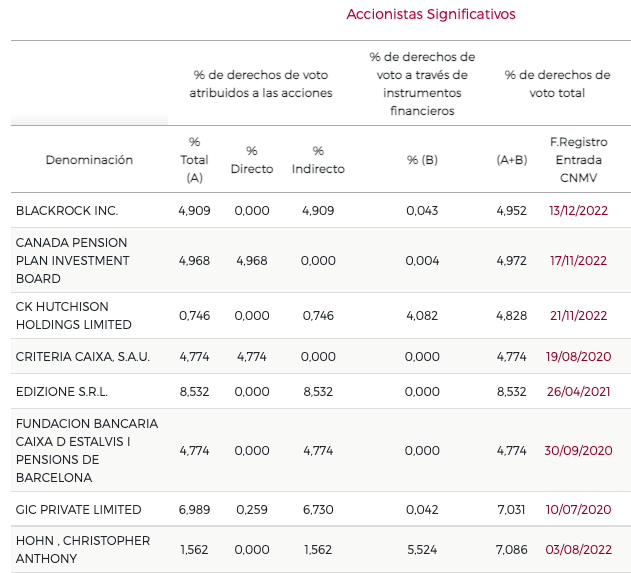Open the 10/07/2020 date link
Viewport: 631px width, 573px height.
click(578, 510)
